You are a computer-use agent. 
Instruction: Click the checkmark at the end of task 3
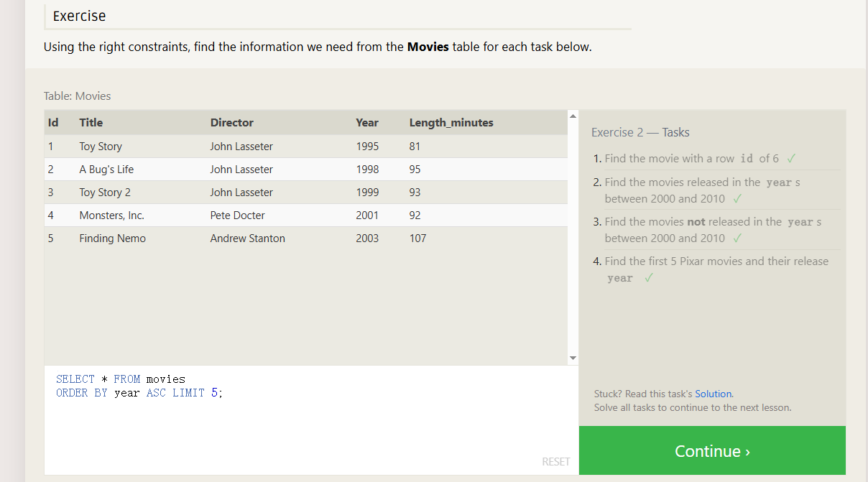click(737, 238)
